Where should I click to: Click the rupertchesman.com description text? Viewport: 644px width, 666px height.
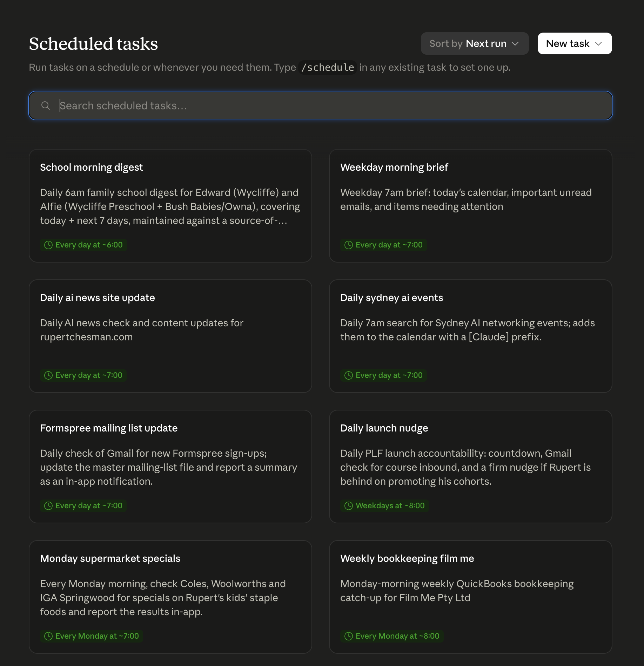[142, 330]
